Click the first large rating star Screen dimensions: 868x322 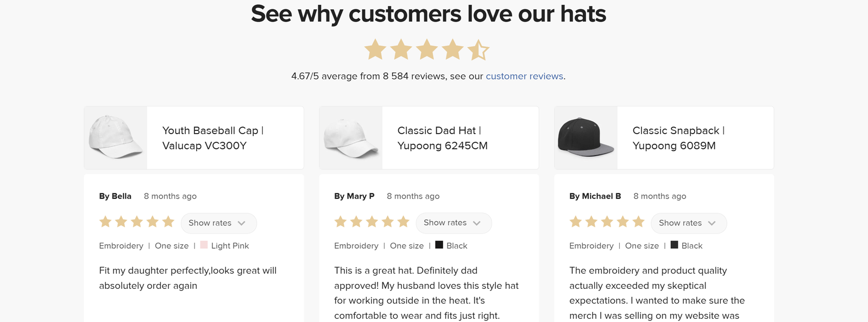pos(375,50)
